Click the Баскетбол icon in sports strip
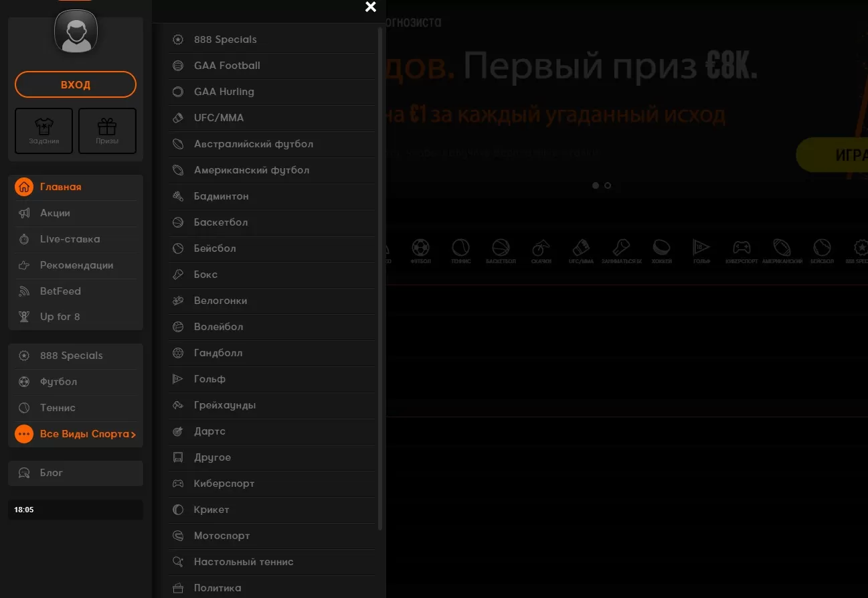The image size is (868, 598). pos(501,248)
